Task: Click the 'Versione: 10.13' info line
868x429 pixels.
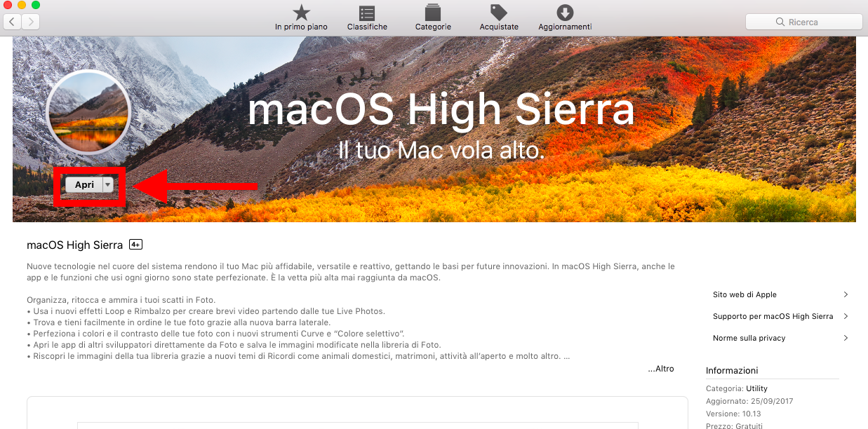Action: [x=733, y=414]
